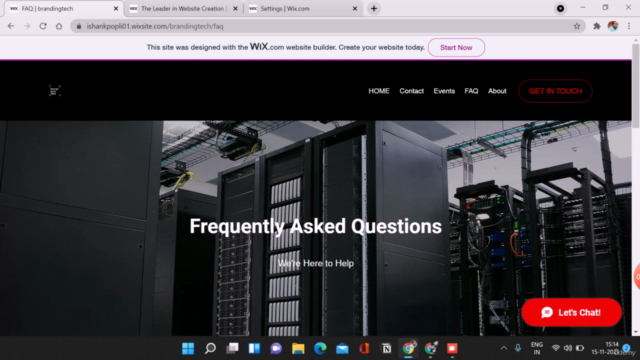
Task: Launch Microsoft Edge from the taskbar
Action: pyautogui.click(x=320, y=348)
